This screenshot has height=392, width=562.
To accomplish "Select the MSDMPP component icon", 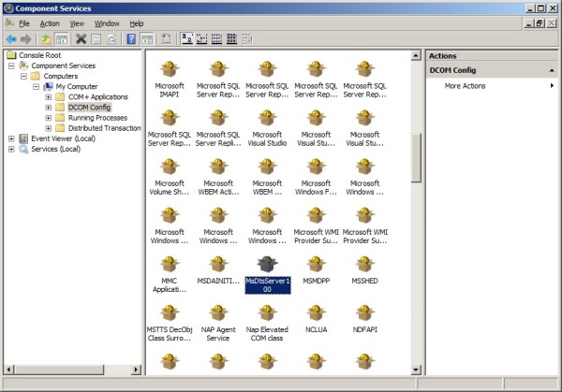I will 316,264.
